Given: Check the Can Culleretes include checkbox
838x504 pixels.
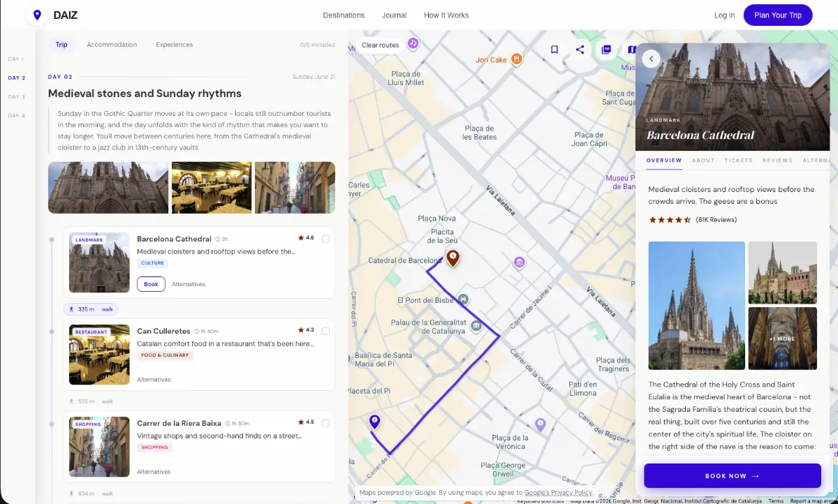Looking at the screenshot, I should click(326, 331).
